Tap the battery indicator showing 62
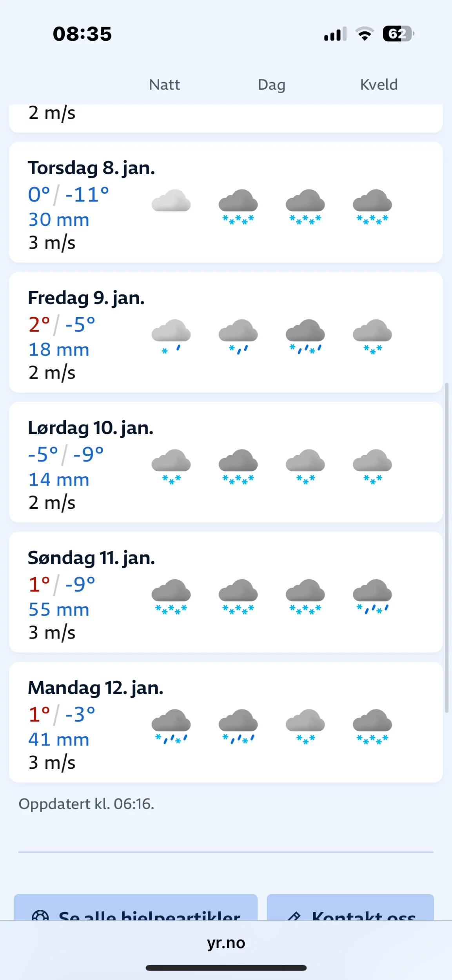The height and width of the screenshot is (980, 452). coord(398,34)
